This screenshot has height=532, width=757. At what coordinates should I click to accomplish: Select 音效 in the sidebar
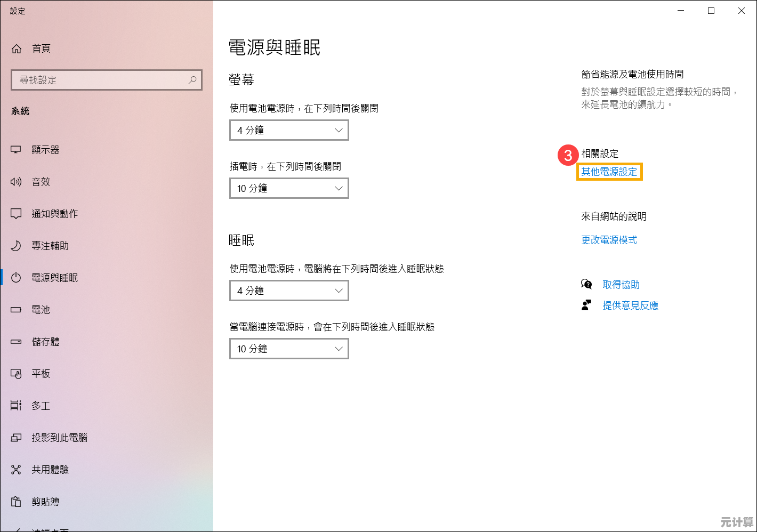pos(107,182)
